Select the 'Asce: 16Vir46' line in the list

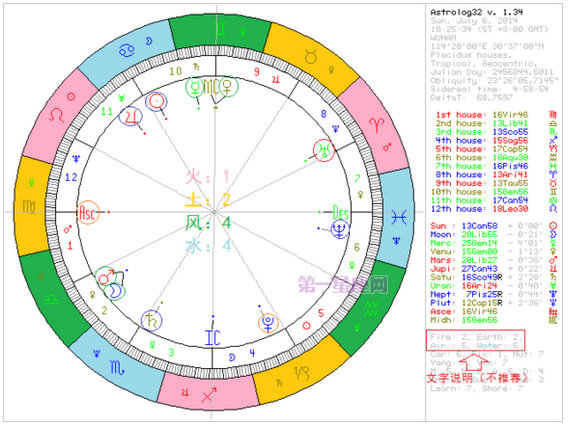tap(464, 312)
